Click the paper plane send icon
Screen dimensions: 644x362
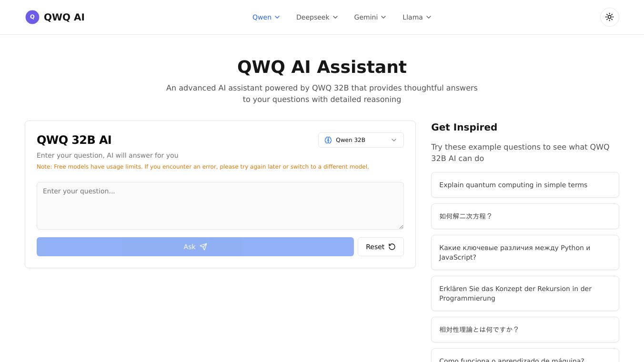click(x=203, y=247)
